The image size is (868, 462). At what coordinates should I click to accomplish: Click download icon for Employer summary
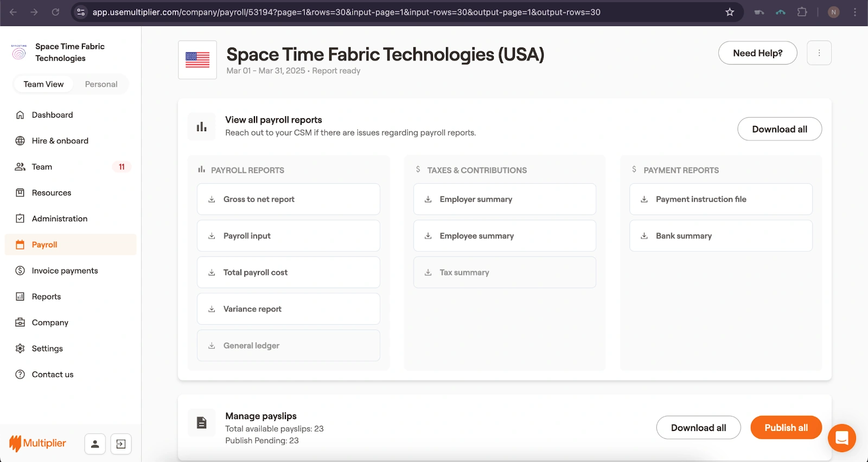coord(428,200)
